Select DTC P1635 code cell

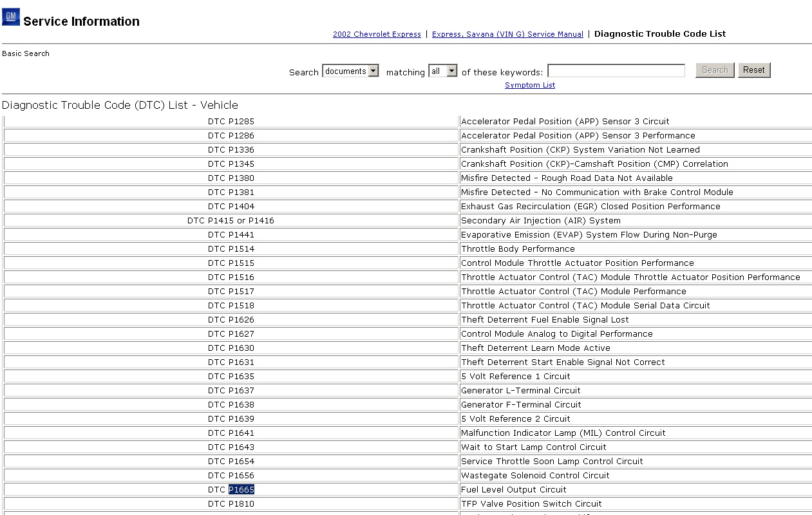coord(231,376)
